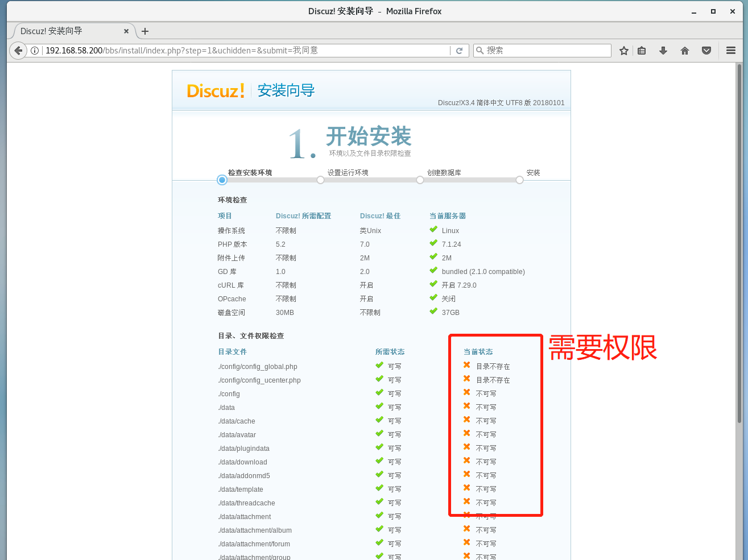
Task: Click the green check beside bundled GD
Action: click(433, 271)
